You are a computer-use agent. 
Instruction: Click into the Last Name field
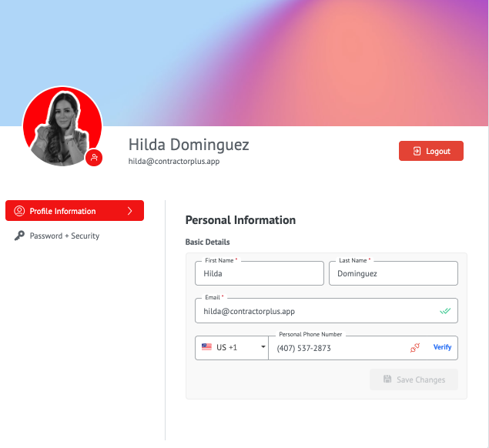point(394,273)
